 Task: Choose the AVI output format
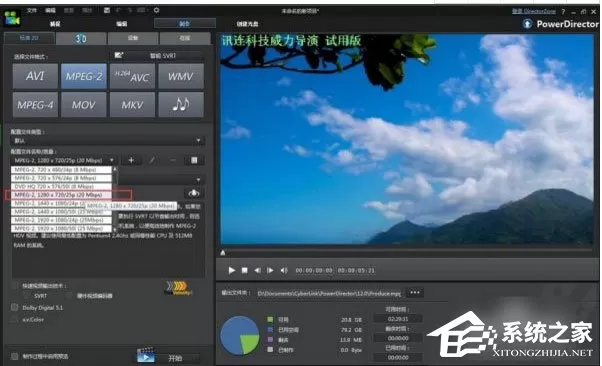[35, 76]
